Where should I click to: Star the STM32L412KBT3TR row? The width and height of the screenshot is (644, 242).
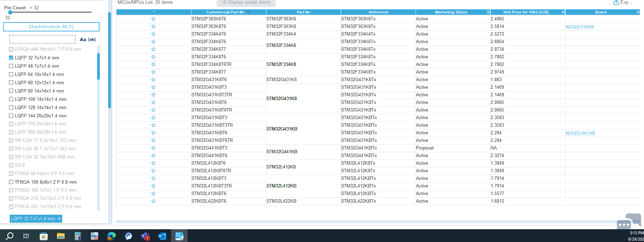coord(153,186)
